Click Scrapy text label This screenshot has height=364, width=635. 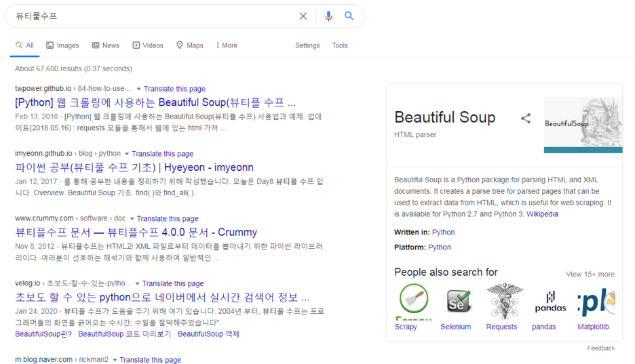[406, 327]
